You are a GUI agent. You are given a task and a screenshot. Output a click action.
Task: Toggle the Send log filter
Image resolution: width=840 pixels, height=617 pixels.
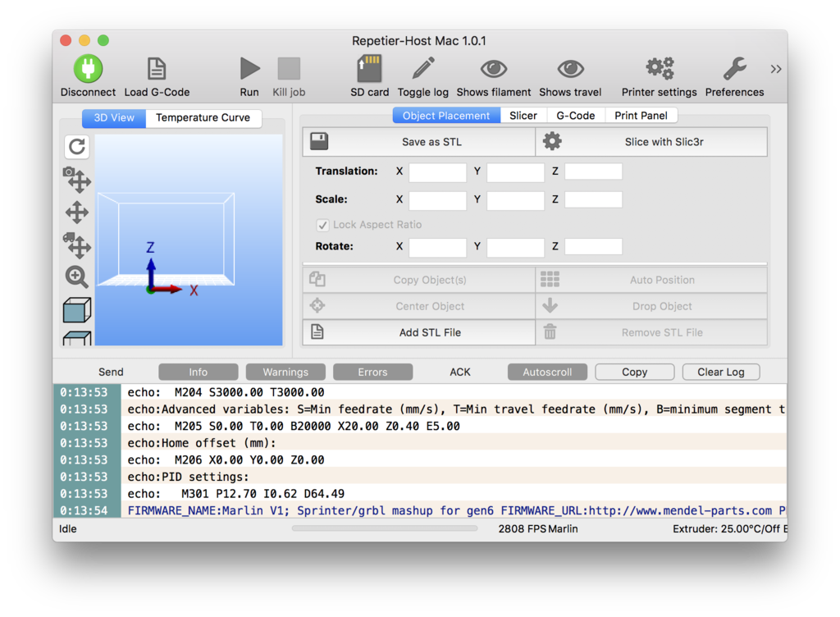[x=111, y=372]
